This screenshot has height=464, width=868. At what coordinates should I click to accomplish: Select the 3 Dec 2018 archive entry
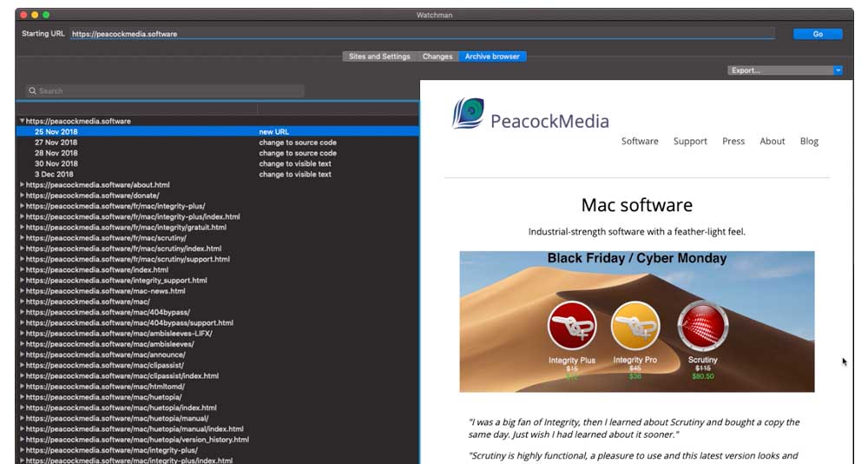pos(55,175)
